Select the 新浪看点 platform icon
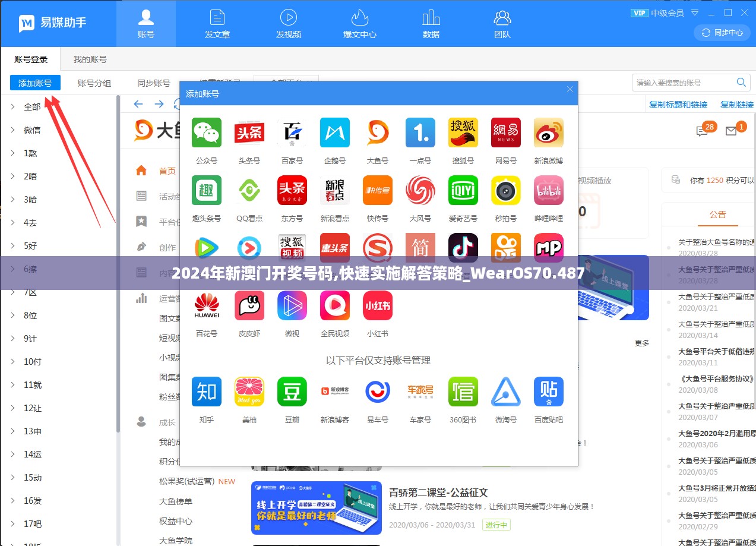The width and height of the screenshot is (756, 546). [335, 190]
